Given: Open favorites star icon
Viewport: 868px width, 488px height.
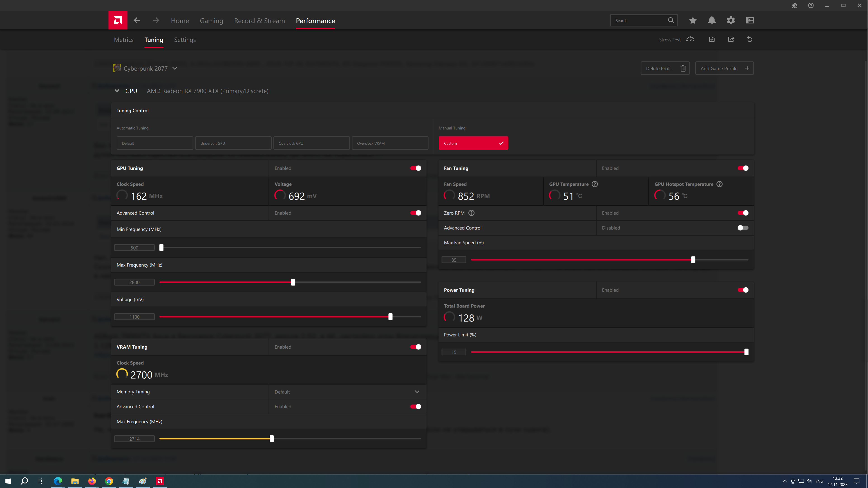Looking at the screenshot, I should [x=693, y=21].
